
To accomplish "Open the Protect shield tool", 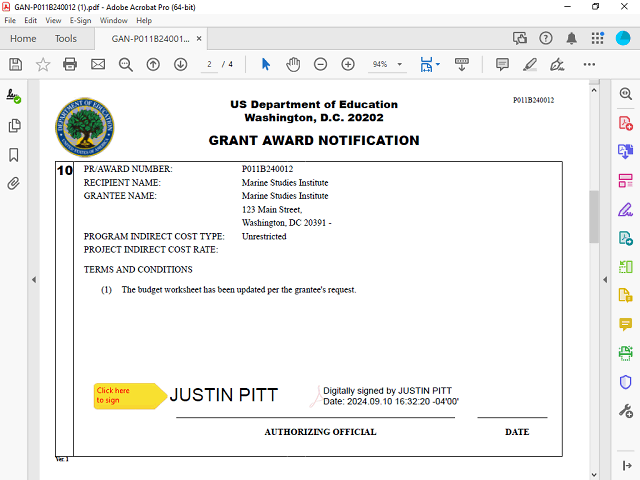I will pos(626,382).
